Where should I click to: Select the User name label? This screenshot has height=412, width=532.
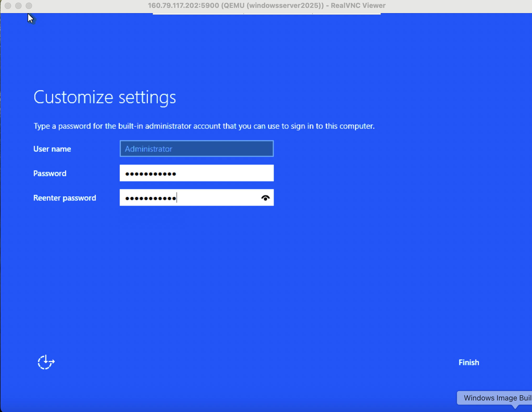pyautogui.click(x=52, y=149)
